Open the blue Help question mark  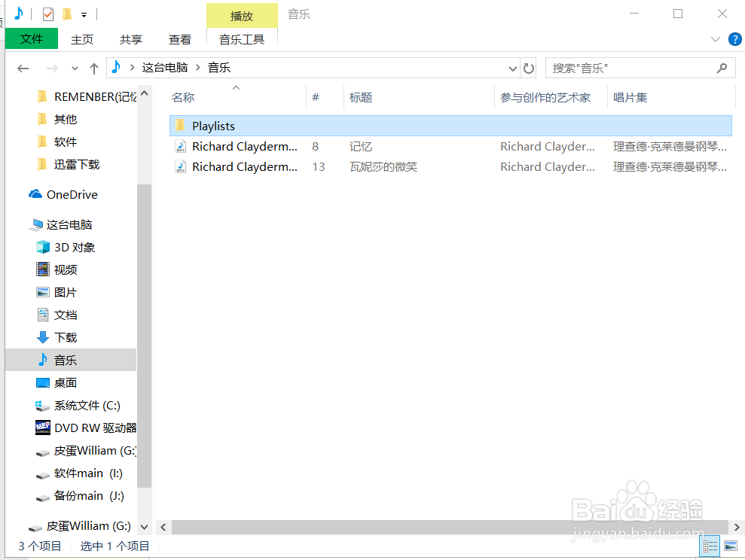tap(734, 39)
